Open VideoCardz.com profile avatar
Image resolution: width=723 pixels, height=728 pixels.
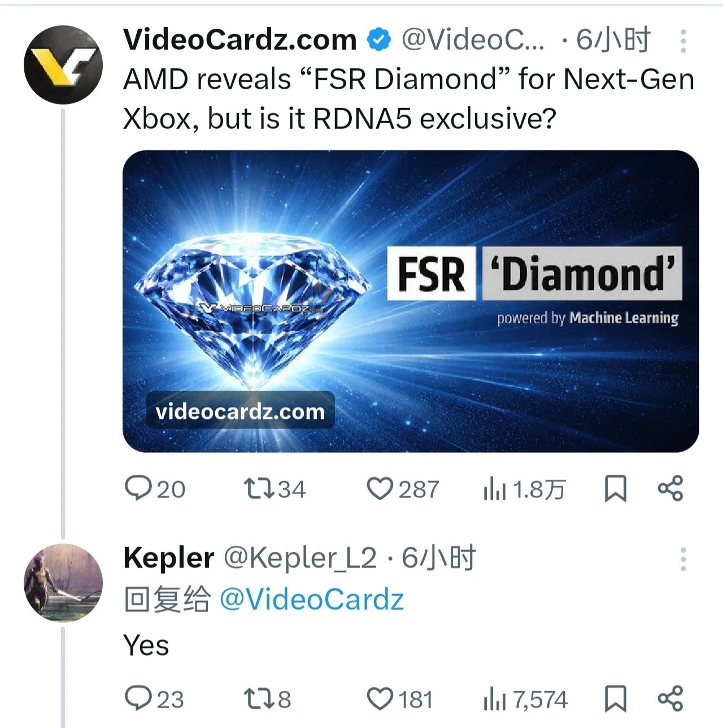click(x=63, y=64)
